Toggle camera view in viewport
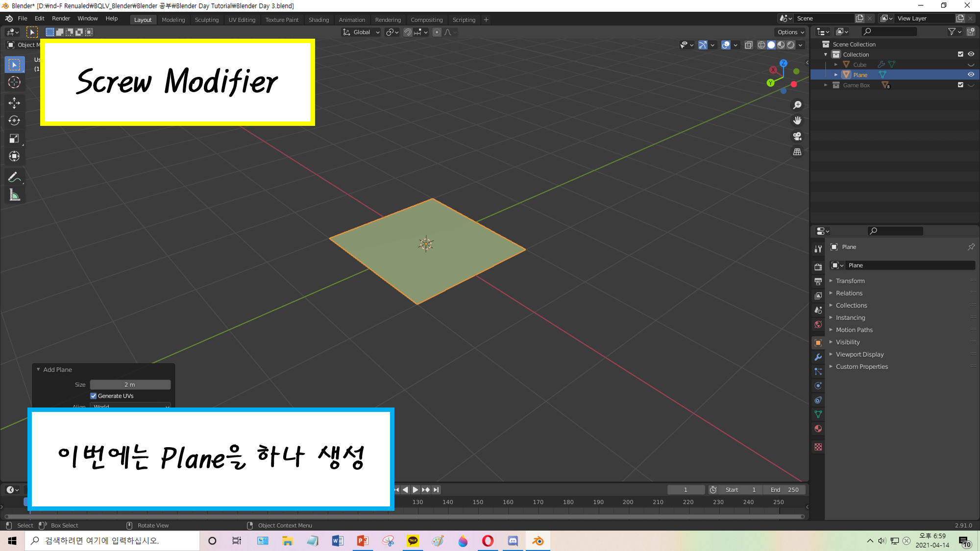This screenshot has height=551, width=980. tap(797, 136)
